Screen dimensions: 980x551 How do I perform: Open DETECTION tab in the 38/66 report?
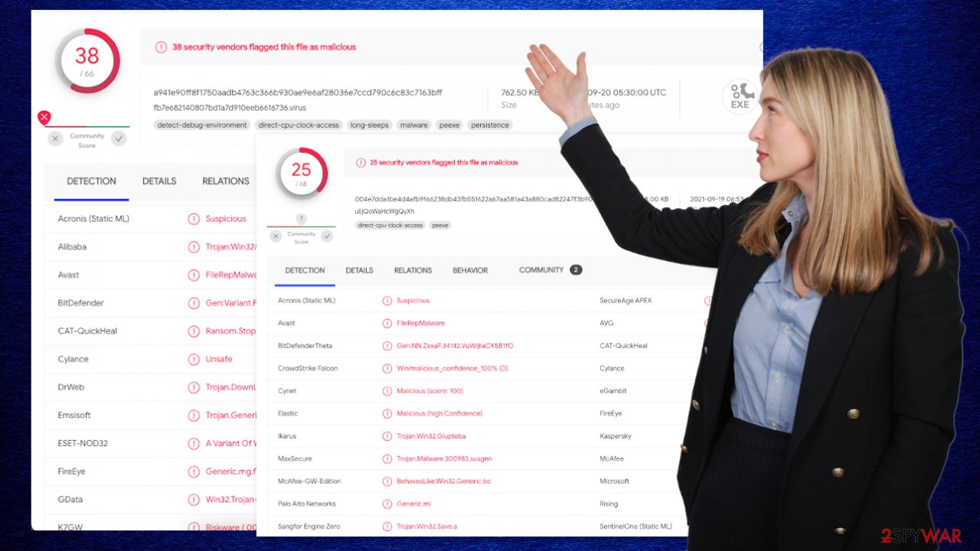click(x=92, y=181)
